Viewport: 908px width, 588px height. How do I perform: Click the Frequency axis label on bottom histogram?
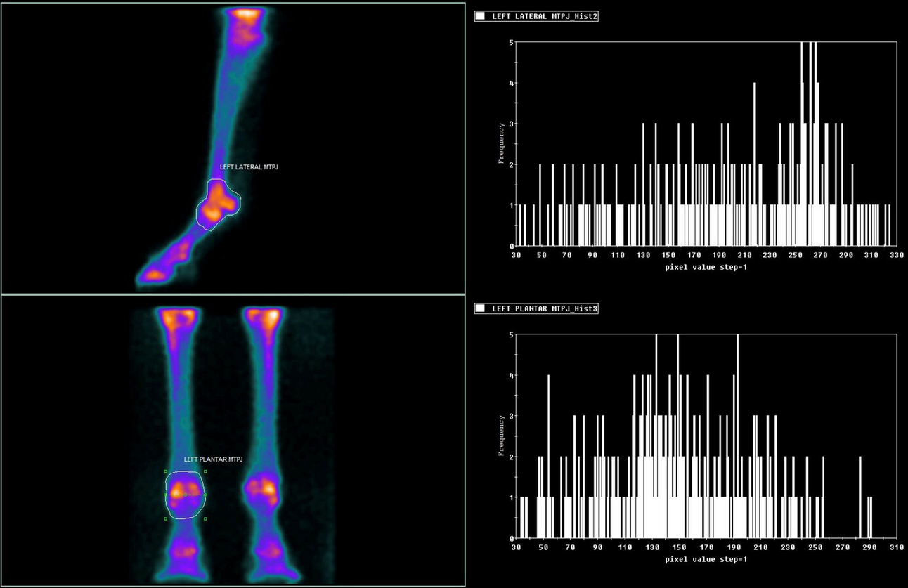[500, 436]
